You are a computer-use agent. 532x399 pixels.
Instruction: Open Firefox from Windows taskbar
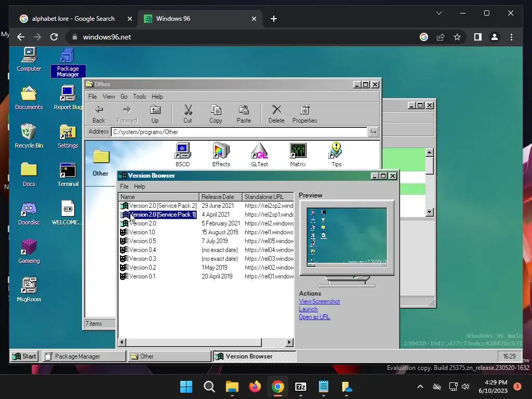(x=255, y=387)
